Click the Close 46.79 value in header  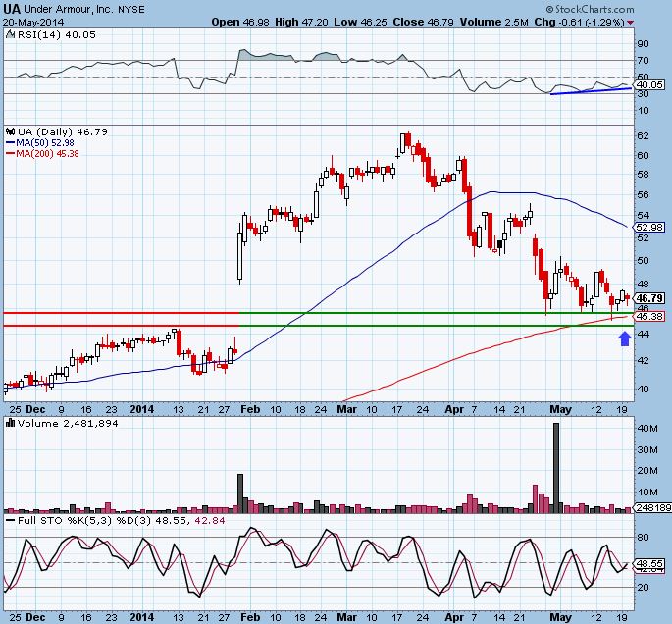point(424,22)
